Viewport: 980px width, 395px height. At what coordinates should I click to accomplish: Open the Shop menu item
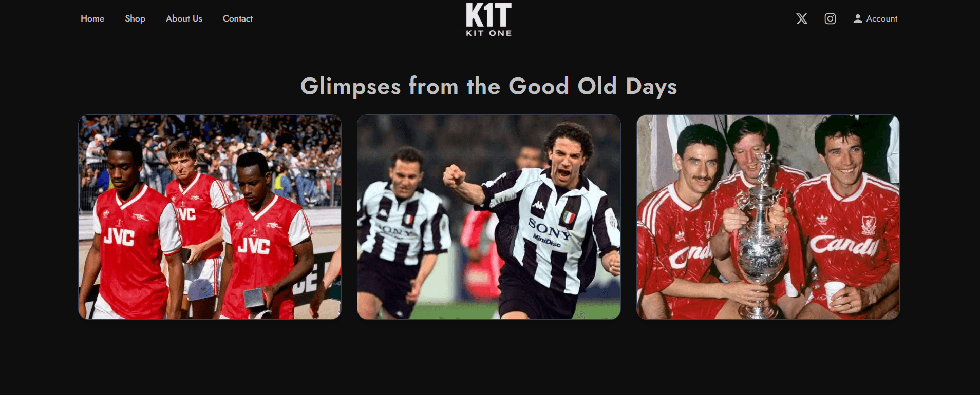click(x=135, y=18)
